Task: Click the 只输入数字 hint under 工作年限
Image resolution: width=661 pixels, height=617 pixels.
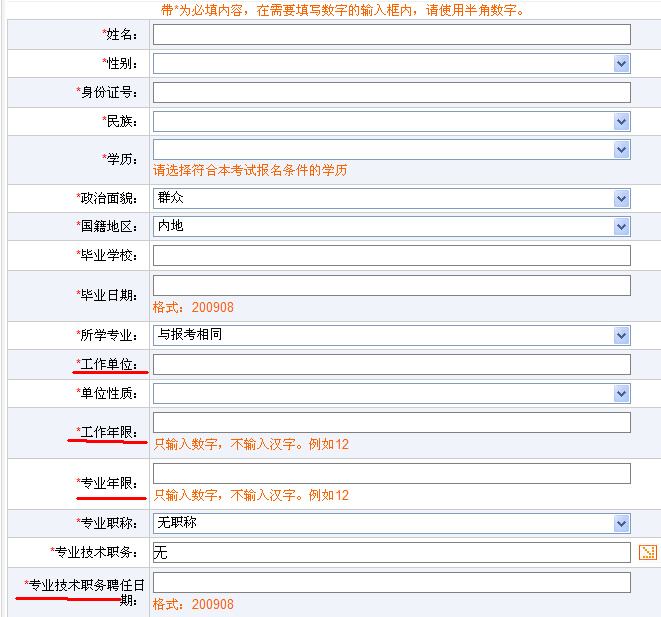Action: tap(251, 444)
